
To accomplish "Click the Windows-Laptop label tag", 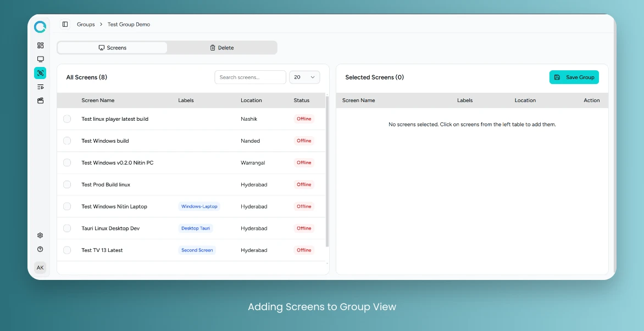I will (x=199, y=206).
